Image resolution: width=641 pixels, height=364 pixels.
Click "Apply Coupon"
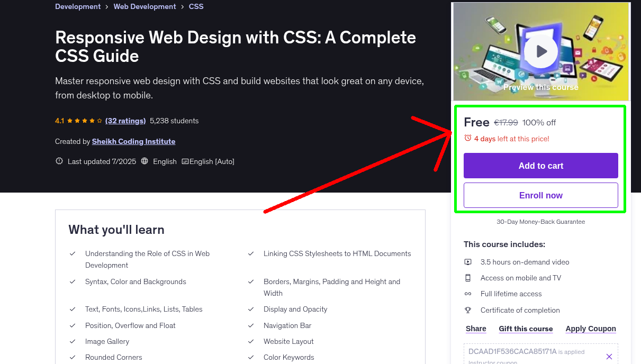pos(591,329)
